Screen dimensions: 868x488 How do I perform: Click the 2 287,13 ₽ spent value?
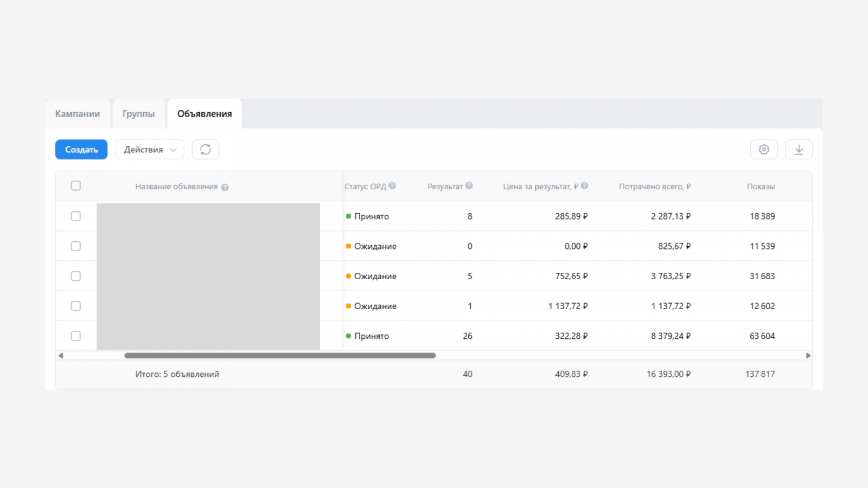point(671,216)
